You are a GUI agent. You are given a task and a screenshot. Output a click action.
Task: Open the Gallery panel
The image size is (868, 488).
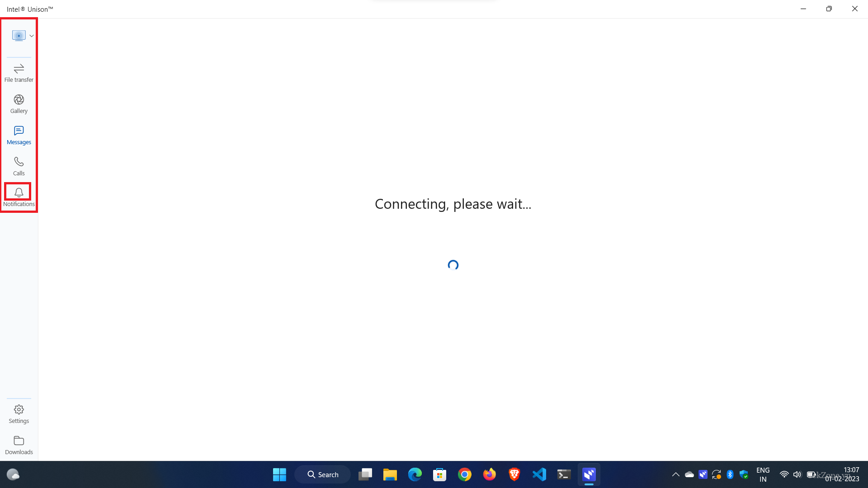[x=19, y=103]
